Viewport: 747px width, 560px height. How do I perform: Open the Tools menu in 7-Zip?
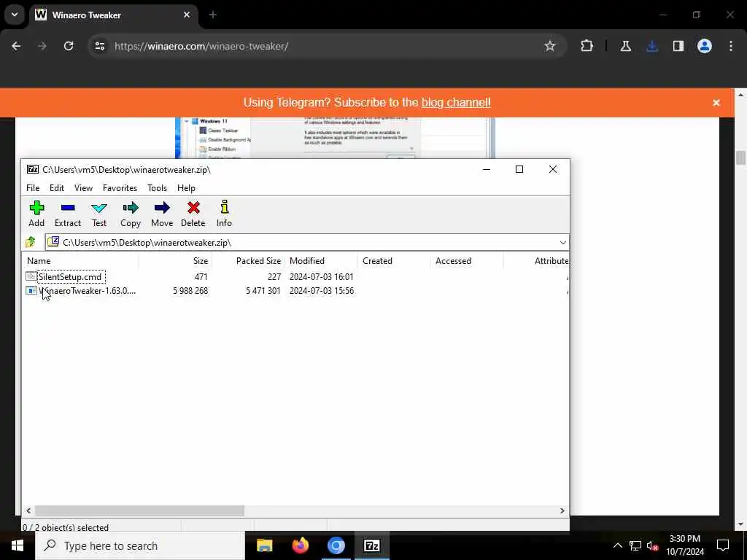tap(158, 188)
